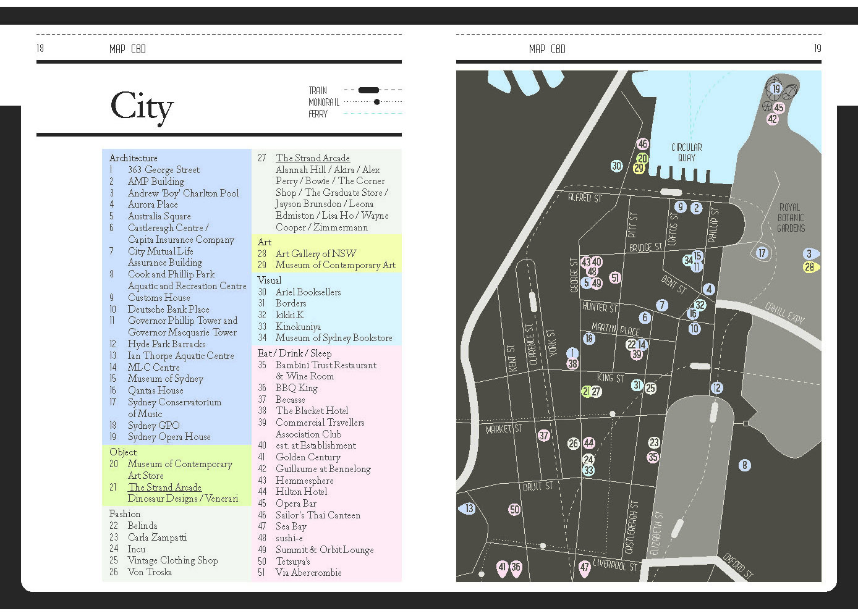Click the Martin Place street label
The width and height of the screenshot is (858, 616).
(x=616, y=328)
